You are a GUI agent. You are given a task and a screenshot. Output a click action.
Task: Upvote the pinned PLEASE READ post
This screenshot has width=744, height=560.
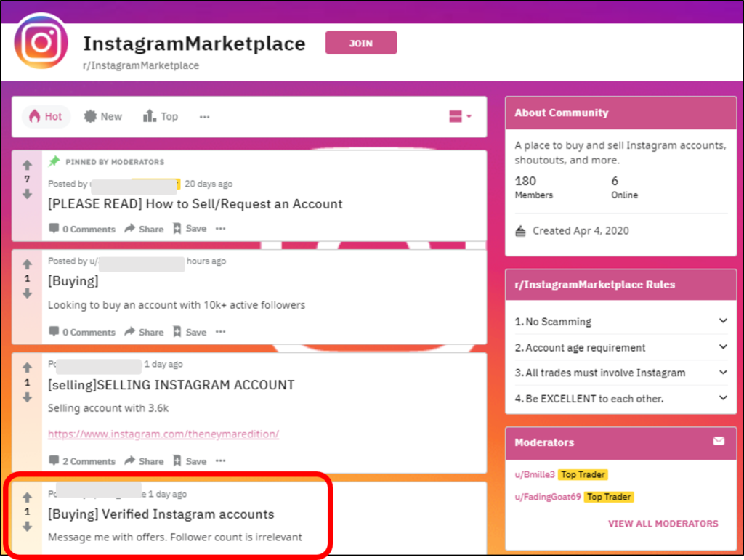(x=27, y=165)
